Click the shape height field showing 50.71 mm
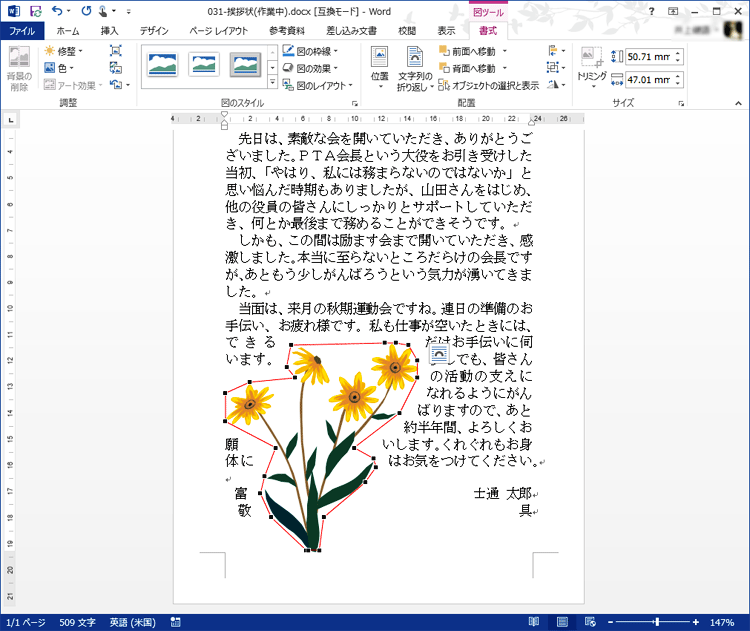Image resolution: width=750 pixels, height=631 pixels. (649, 57)
